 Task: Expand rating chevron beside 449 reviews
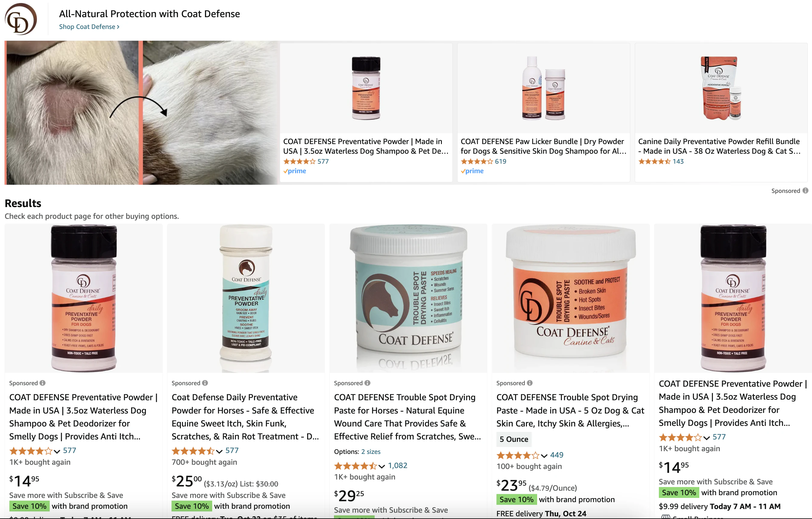[x=544, y=456]
